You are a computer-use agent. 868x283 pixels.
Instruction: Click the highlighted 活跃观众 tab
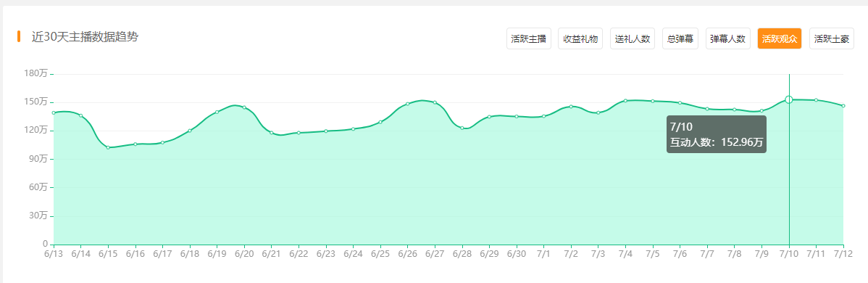point(780,39)
